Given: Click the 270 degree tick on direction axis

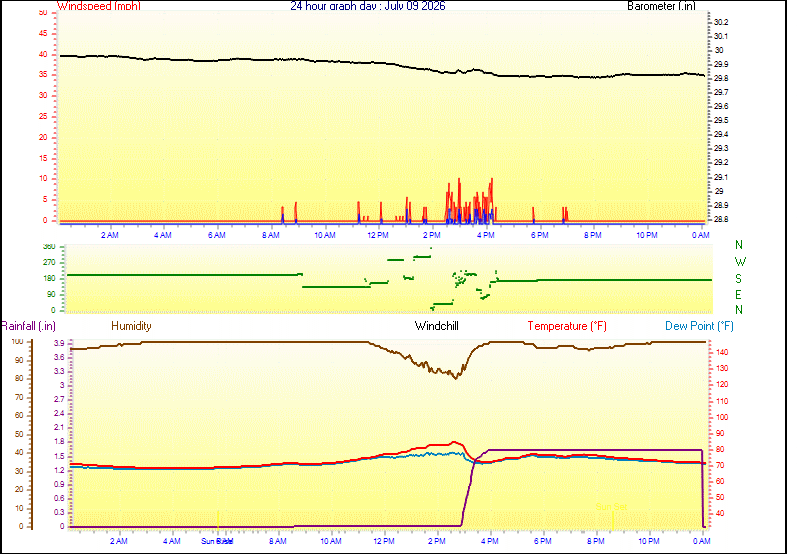Looking at the screenshot, I should tap(49, 263).
